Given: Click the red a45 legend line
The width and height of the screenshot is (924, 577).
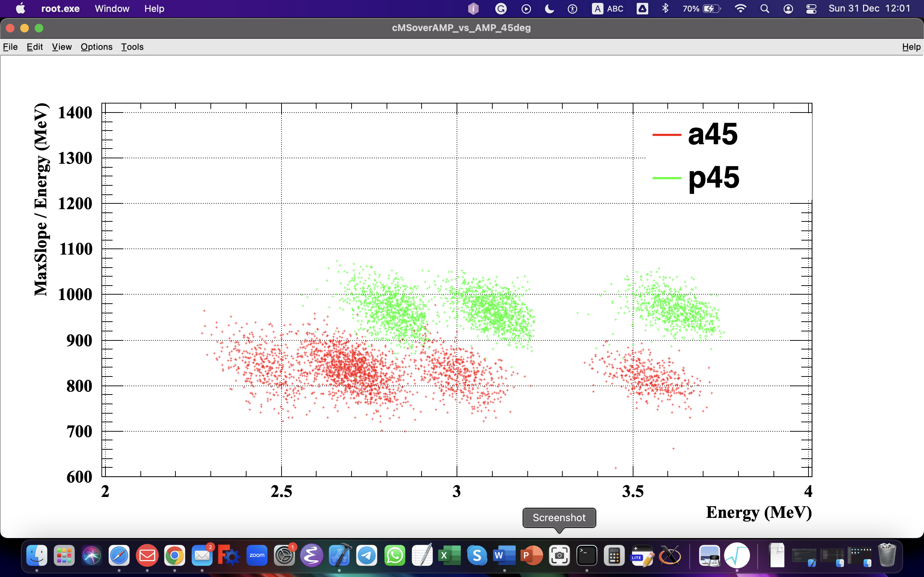Looking at the screenshot, I should pyautogui.click(x=667, y=135).
